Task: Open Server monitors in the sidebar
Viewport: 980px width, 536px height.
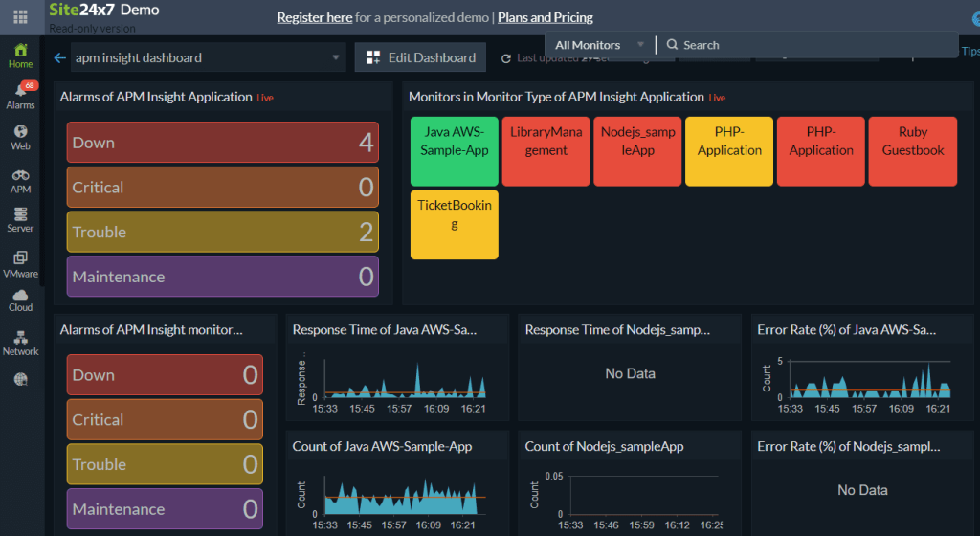Action: pos(20,219)
